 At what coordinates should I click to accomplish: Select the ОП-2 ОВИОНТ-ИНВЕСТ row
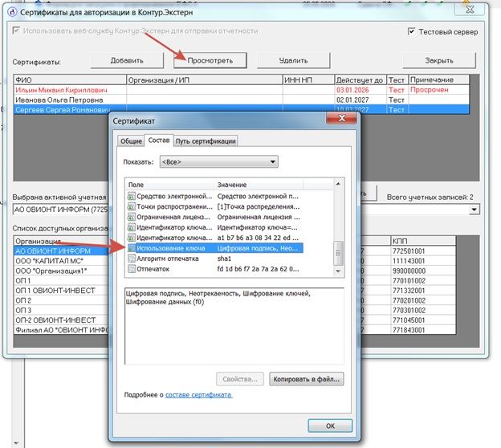click(61, 320)
